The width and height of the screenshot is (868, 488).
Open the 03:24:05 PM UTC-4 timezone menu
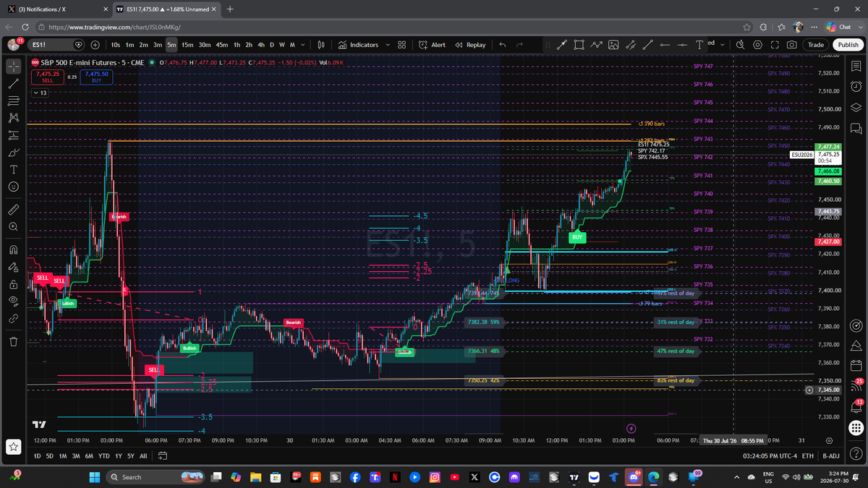pyautogui.click(x=768, y=456)
